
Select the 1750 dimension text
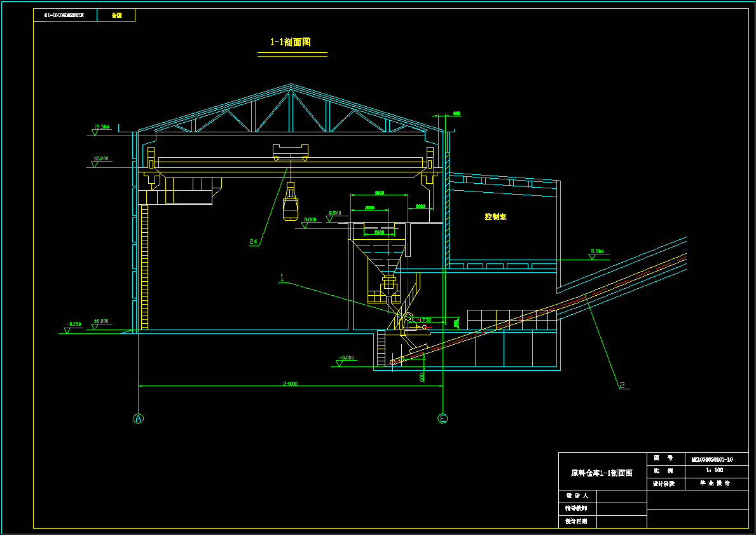pyautogui.click(x=425, y=320)
